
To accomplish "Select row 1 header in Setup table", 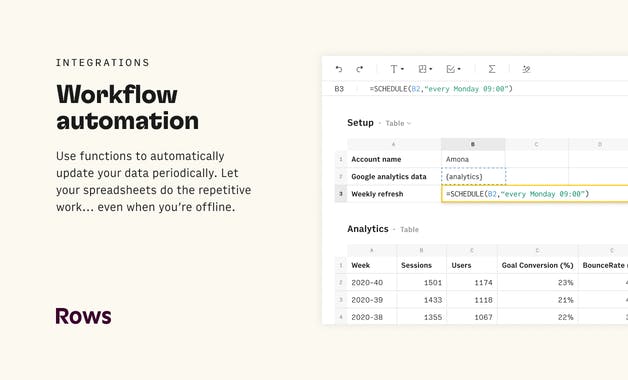I will pyautogui.click(x=341, y=159).
